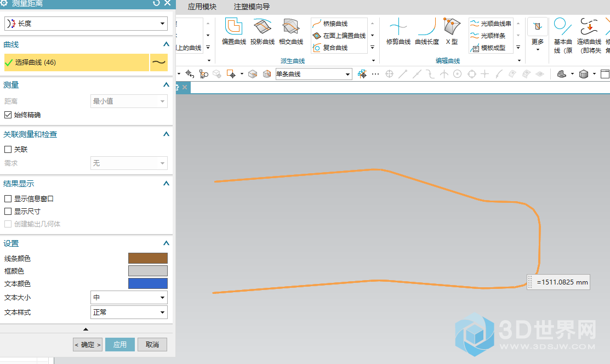Click the =1511.0825 mm result label

tap(558, 282)
